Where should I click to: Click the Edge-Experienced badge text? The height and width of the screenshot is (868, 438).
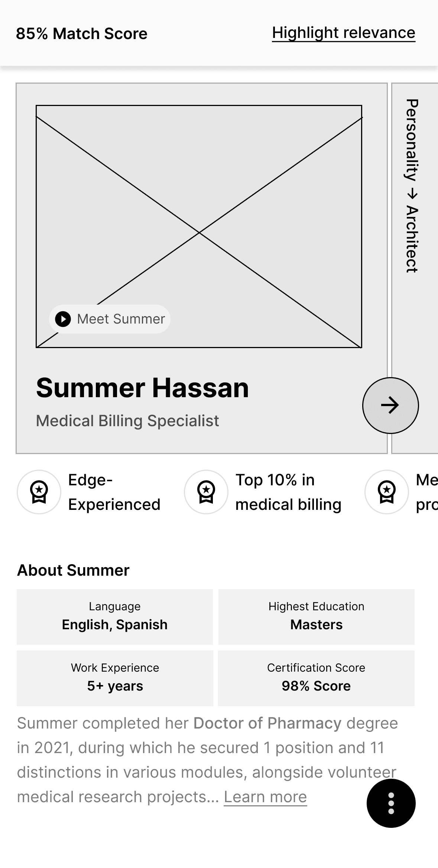(114, 492)
